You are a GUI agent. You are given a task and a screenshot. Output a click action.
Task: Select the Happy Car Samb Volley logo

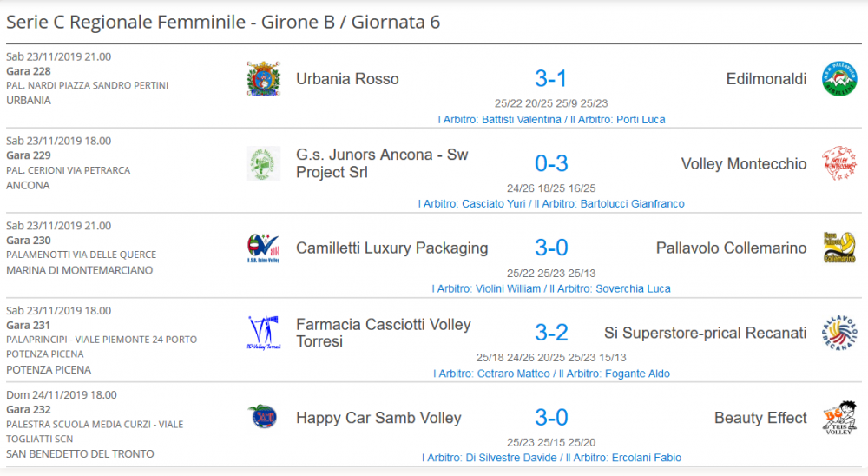click(263, 417)
